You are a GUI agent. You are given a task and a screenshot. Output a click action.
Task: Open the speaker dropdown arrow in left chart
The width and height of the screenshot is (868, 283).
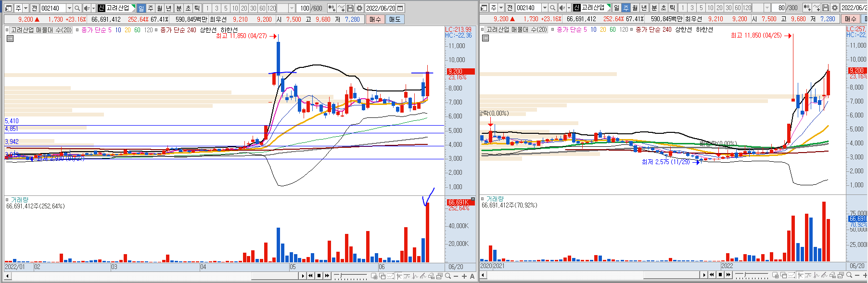tap(93, 8)
